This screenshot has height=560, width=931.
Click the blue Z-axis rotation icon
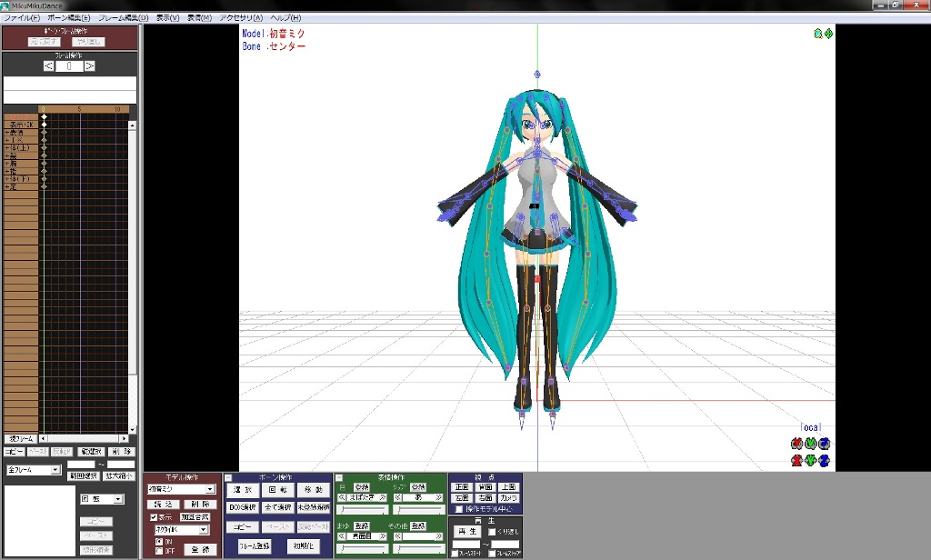click(824, 444)
